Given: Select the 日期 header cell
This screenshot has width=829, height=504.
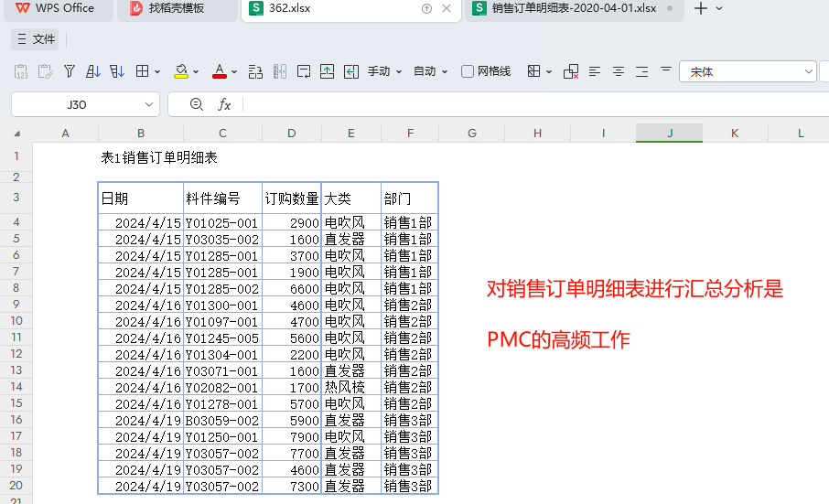Looking at the screenshot, I should click(141, 198).
